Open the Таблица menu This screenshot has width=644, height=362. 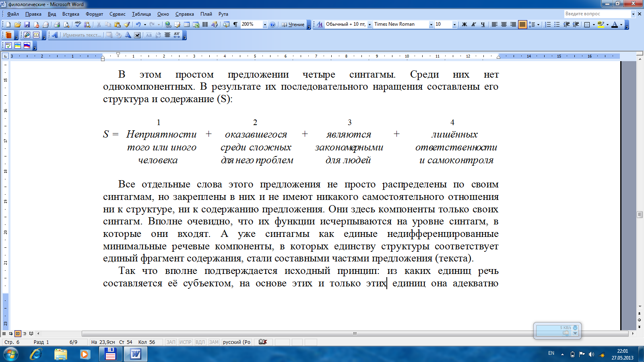click(x=141, y=14)
